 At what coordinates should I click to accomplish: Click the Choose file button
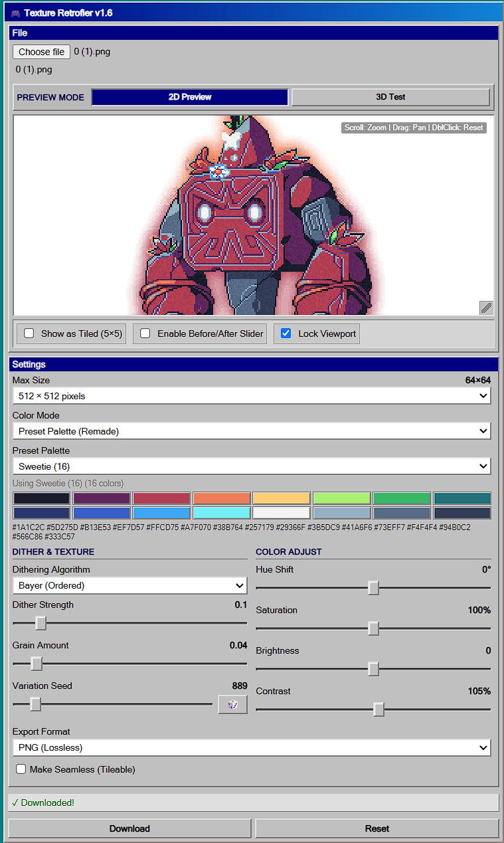[41, 52]
